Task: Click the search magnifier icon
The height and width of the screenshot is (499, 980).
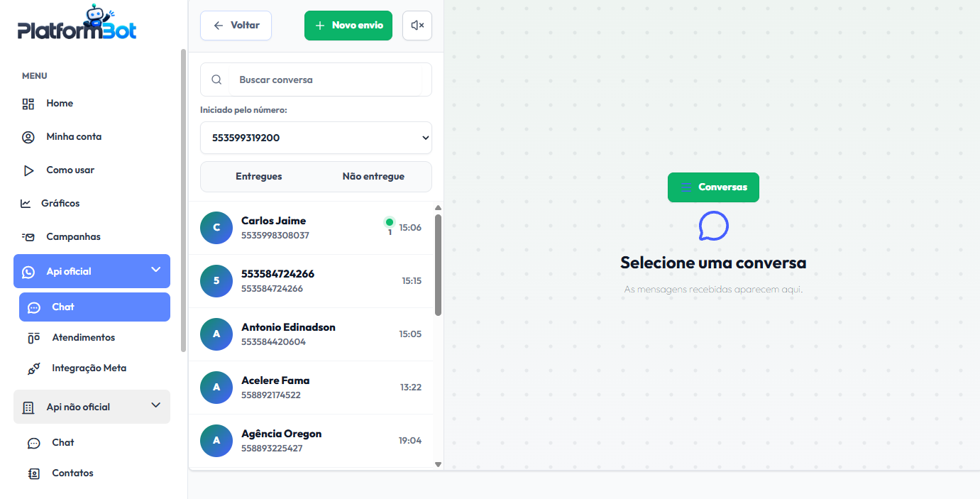Action: [x=217, y=79]
